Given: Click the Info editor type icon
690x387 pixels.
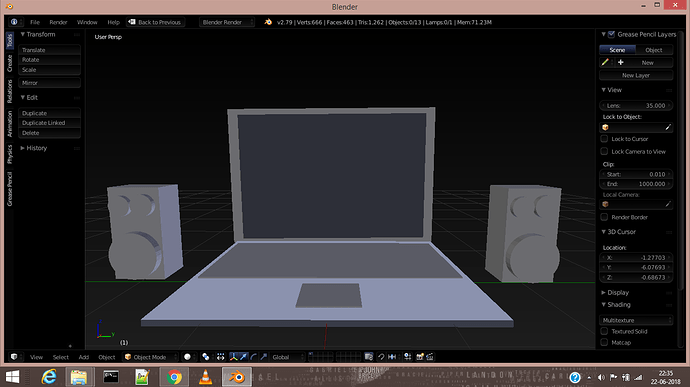Looking at the screenshot, I should [14, 22].
